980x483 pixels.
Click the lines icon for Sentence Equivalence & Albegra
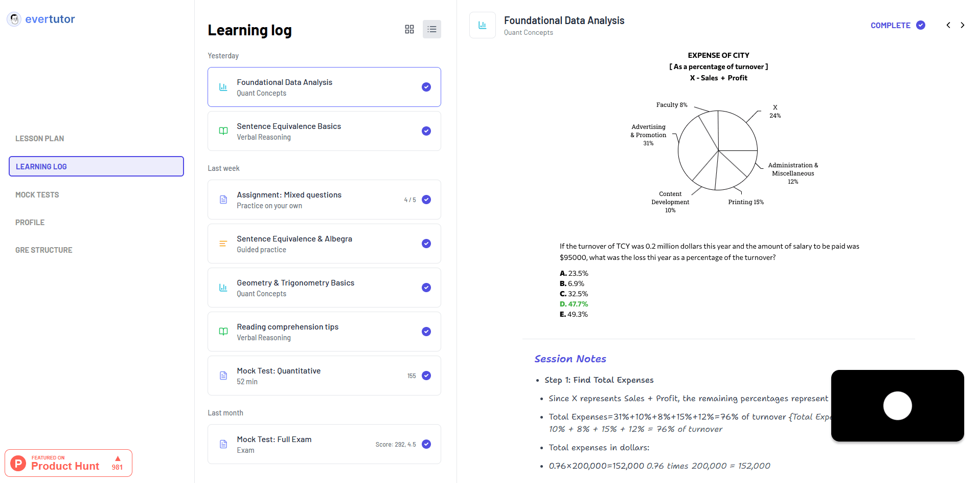coord(223,244)
